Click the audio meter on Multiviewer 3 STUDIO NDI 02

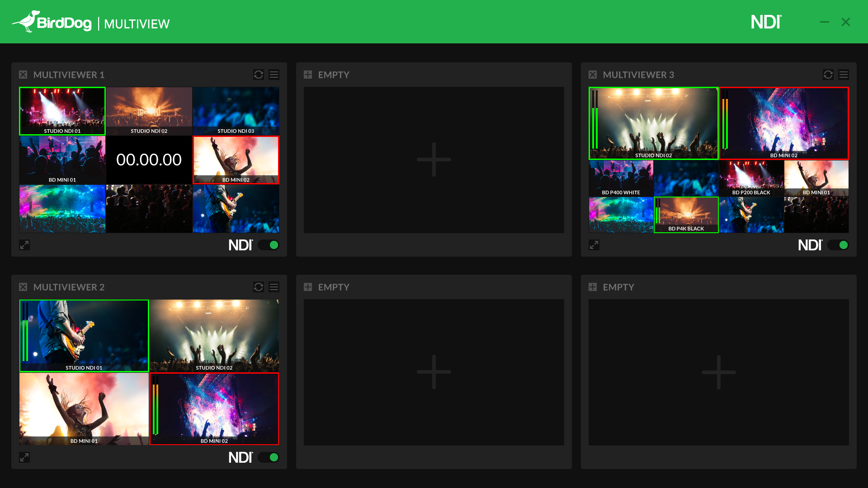coord(594,120)
